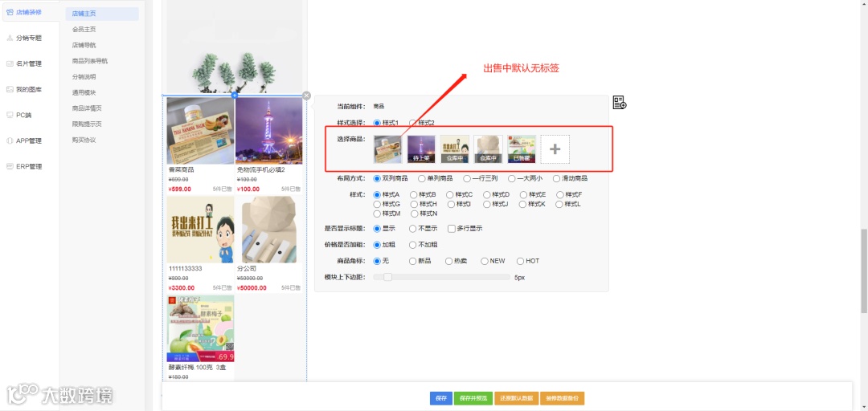Image resolution: width=868 pixels, height=411 pixels.
Task: Pick 样式G radio button
Action: pos(378,204)
